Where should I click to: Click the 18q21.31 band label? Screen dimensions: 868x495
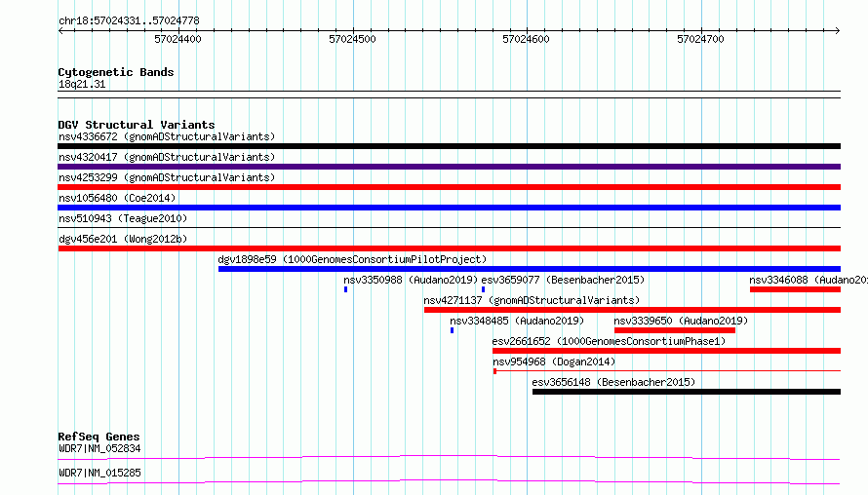82,84
